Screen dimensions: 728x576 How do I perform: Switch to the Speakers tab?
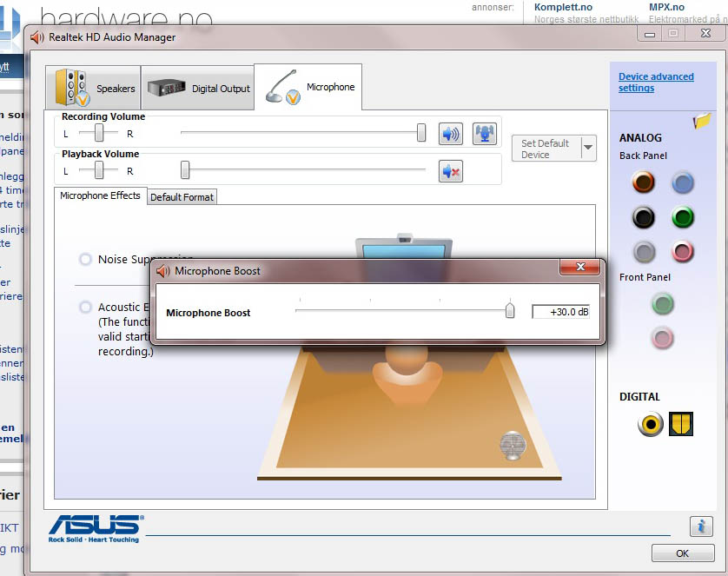(93, 88)
